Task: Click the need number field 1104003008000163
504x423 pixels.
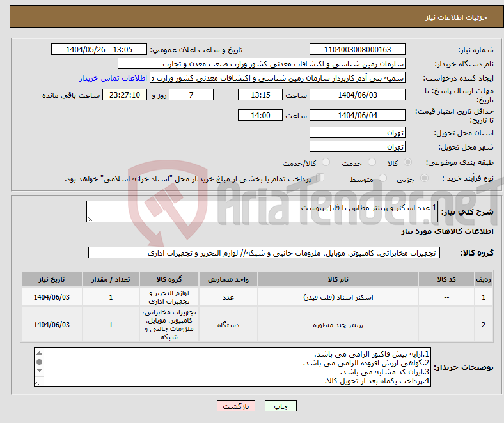Action: (357, 49)
